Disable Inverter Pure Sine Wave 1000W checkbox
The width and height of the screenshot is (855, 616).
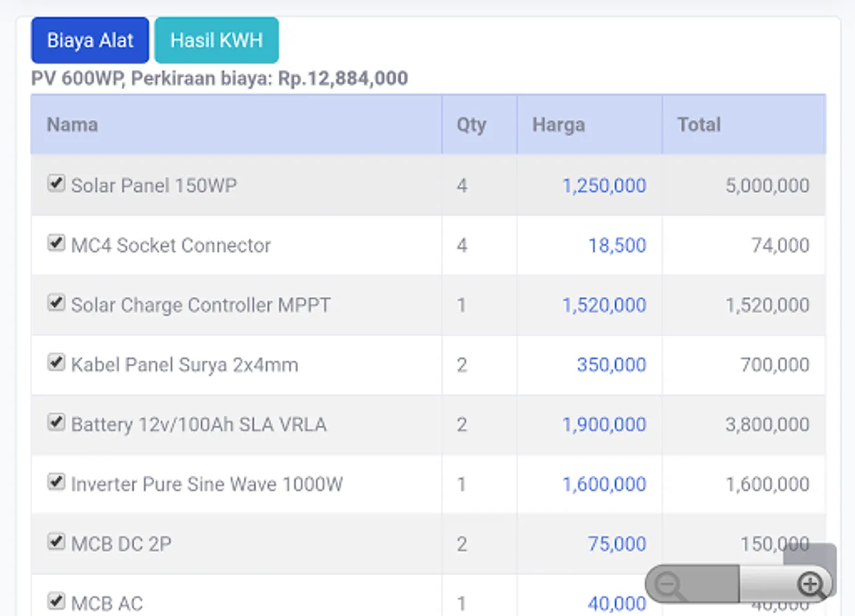click(x=56, y=482)
